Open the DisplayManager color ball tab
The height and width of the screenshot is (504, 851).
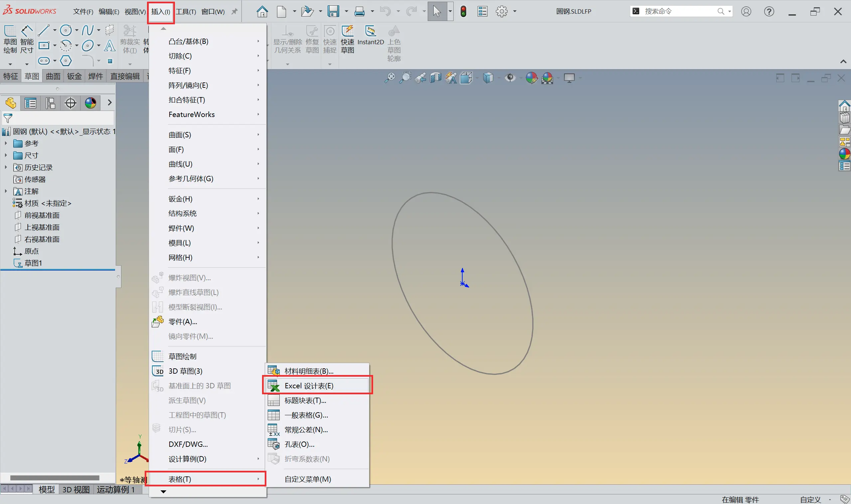(90, 103)
